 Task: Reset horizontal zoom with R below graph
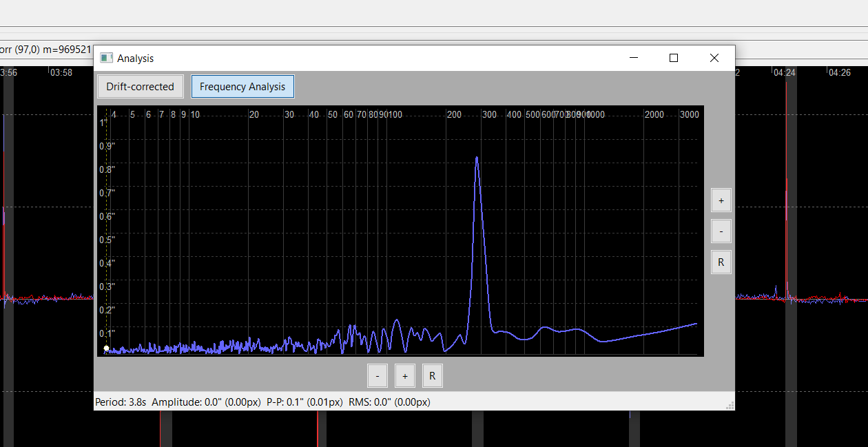[433, 376]
